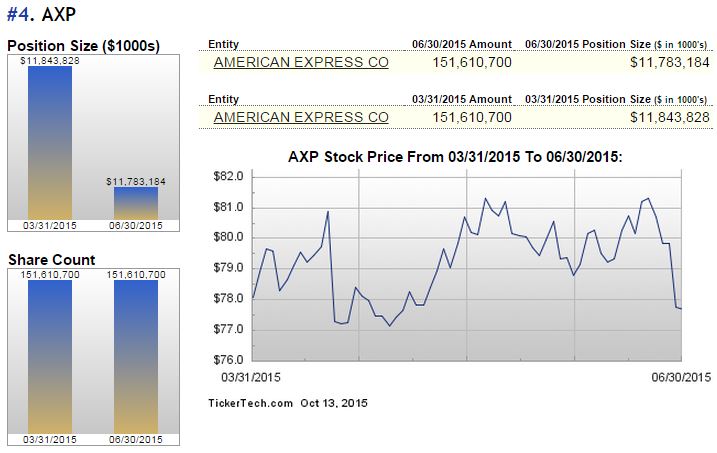Open AMERICAN EXPRESS CO link in 03/31/2015 table
Viewport: 717px width, 453px height.
[301, 117]
